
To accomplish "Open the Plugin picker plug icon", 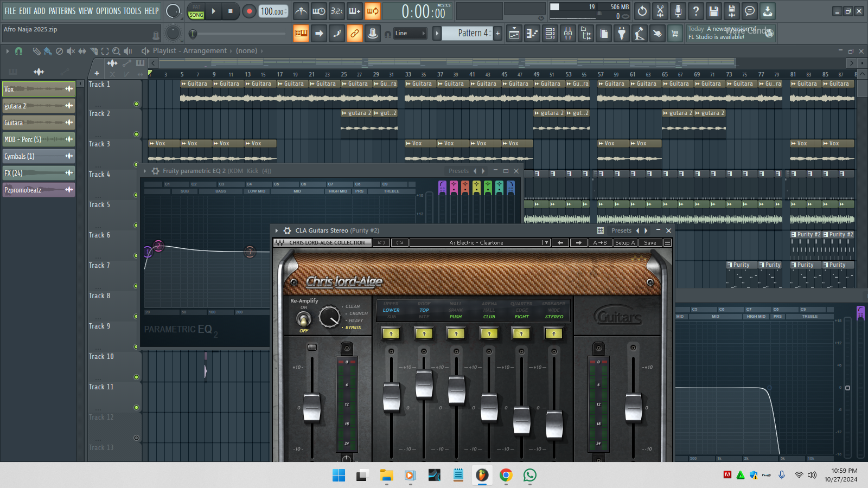I will [622, 34].
